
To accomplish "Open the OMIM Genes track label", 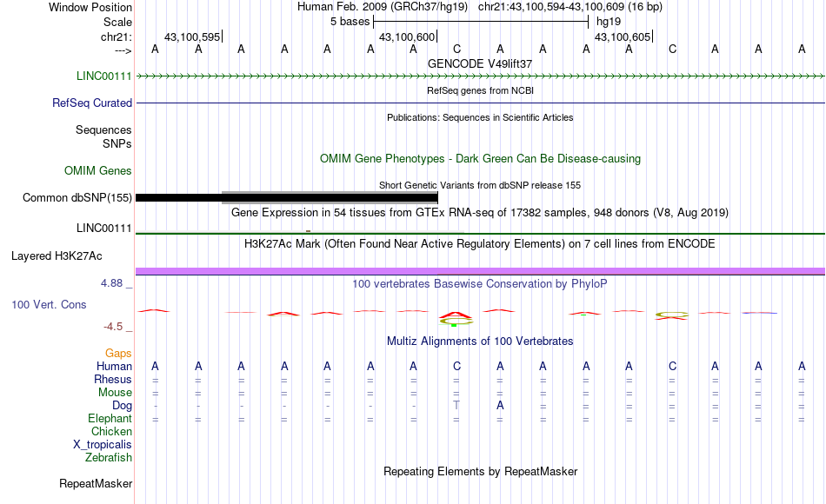I will (98, 170).
